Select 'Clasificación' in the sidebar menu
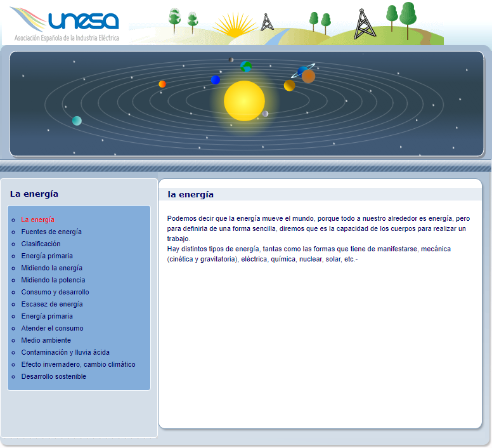This screenshot has height=448, width=492. 41,244
